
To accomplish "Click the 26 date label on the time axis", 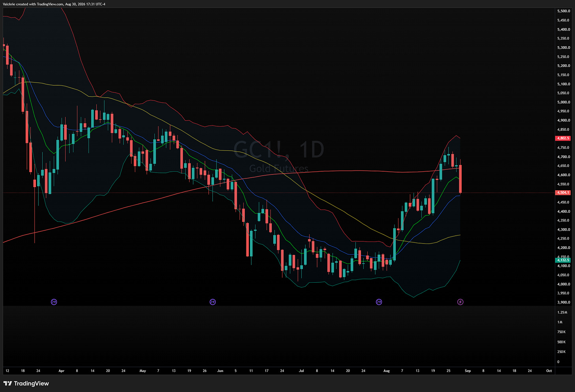I will click(x=205, y=371).
